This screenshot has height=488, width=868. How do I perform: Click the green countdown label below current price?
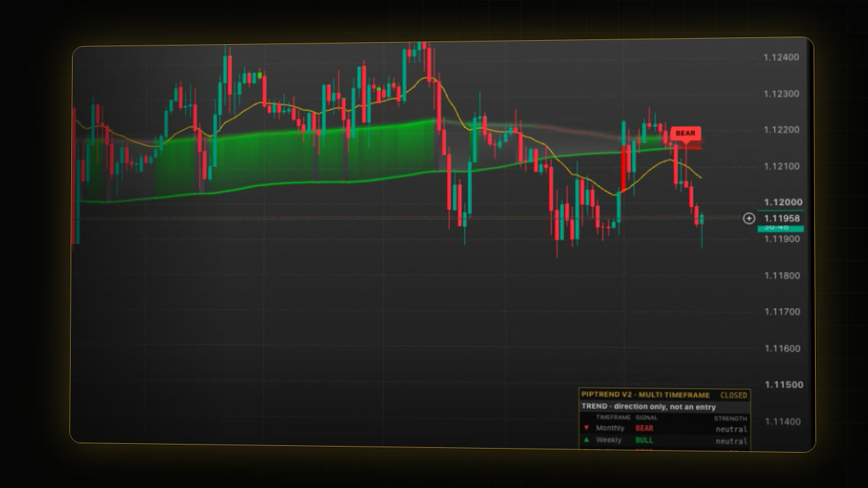pyautogui.click(x=781, y=228)
